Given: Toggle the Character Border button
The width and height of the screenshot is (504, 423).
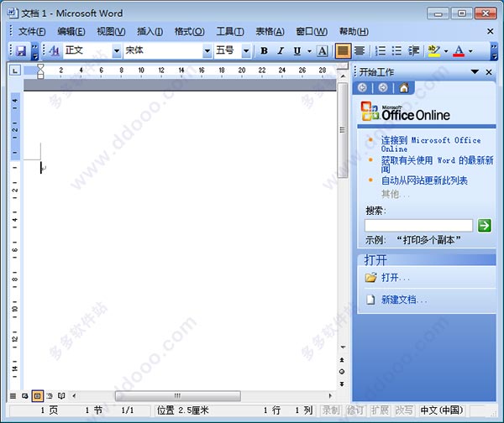Looking at the screenshot, I should tap(323, 50).
